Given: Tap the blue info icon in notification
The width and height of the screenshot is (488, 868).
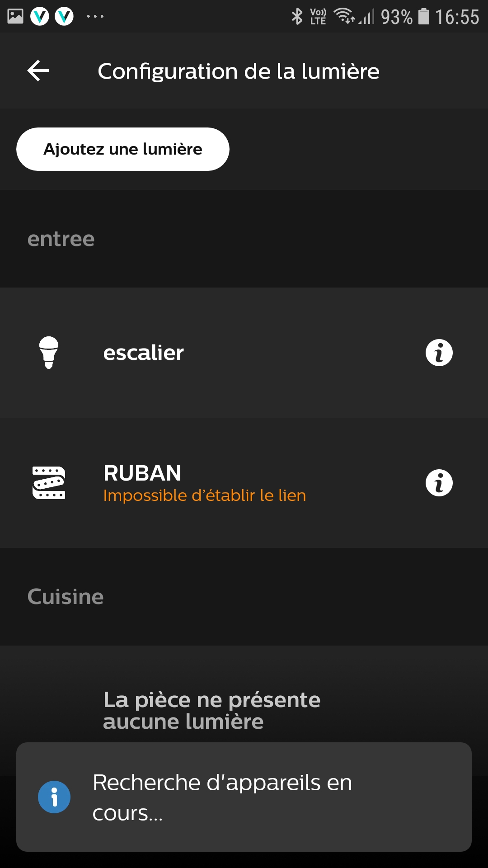Looking at the screenshot, I should [x=54, y=797].
